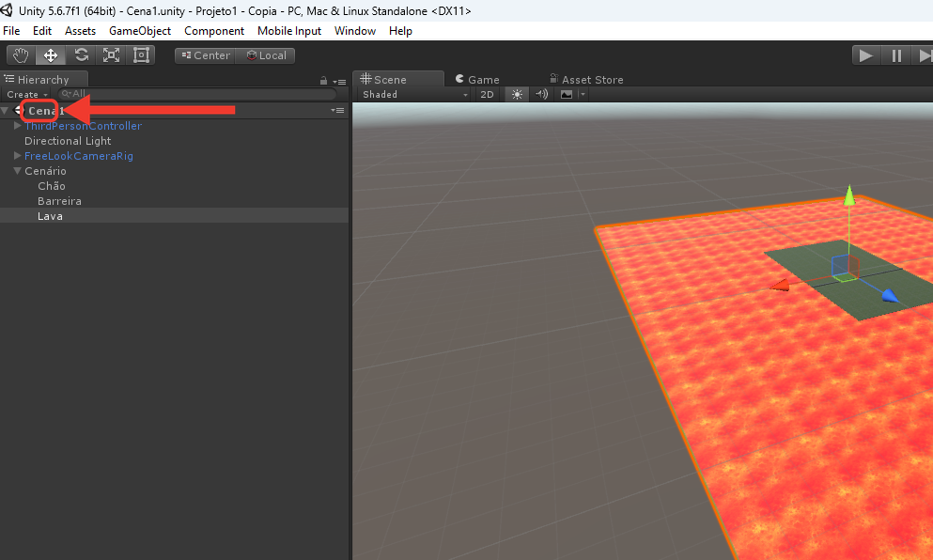933x560 pixels.
Task: Select the Scale tool
Action: pyautogui.click(x=111, y=55)
